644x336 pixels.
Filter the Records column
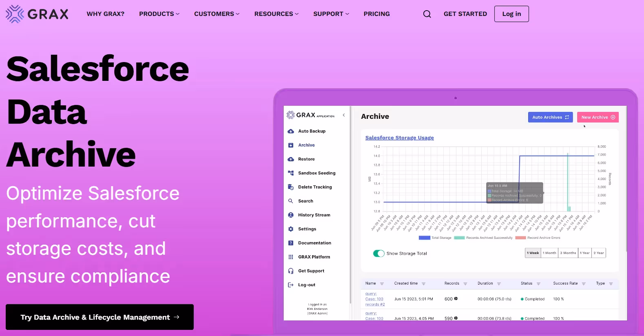pos(465,284)
